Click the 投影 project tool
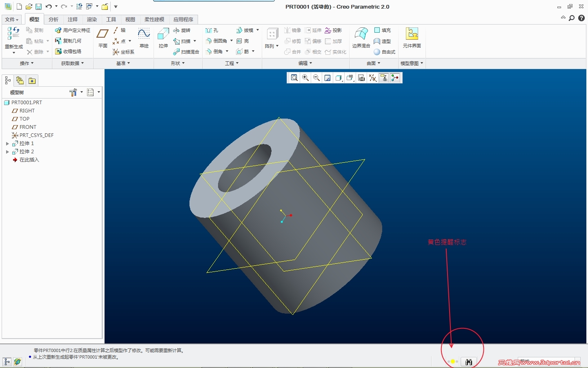This screenshot has width=588, height=368. point(333,30)
